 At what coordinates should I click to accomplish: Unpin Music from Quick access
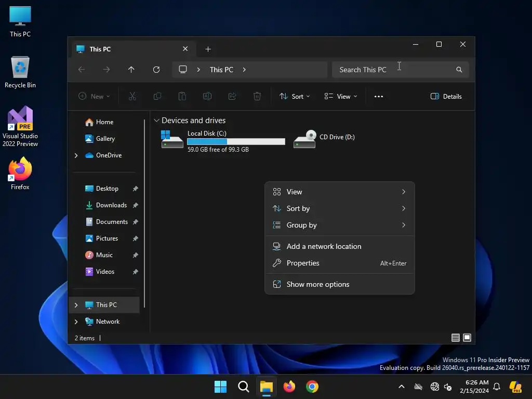(136, 255)
